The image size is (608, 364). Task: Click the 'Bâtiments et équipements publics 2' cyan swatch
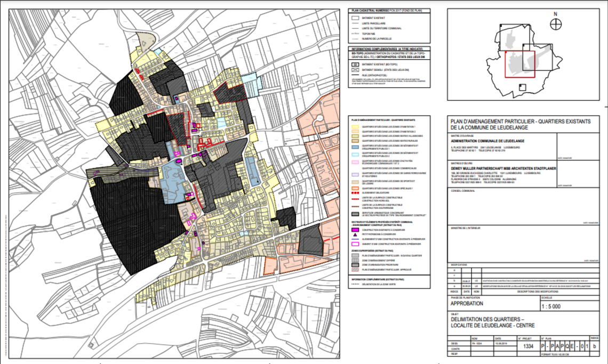[355, 155]
